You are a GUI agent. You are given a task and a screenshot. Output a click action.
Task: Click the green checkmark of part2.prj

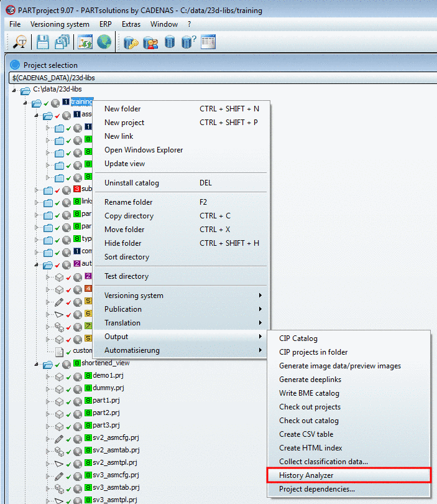coord(68,414)
